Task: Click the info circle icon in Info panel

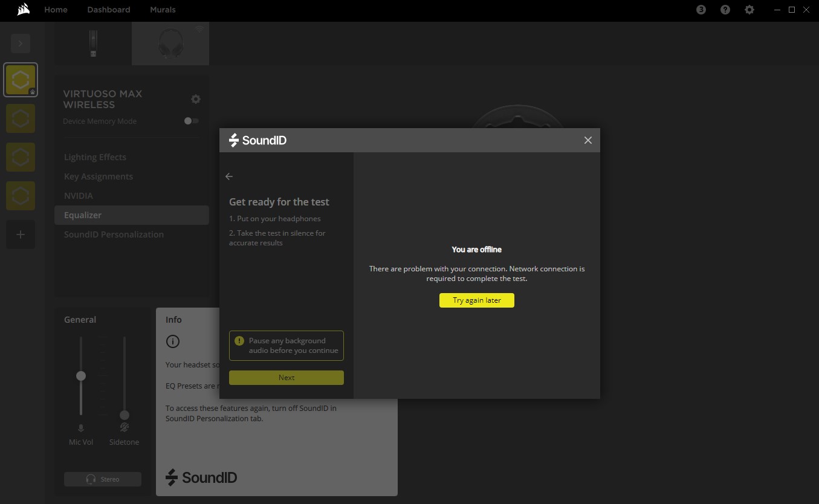Action: (172, 341)
